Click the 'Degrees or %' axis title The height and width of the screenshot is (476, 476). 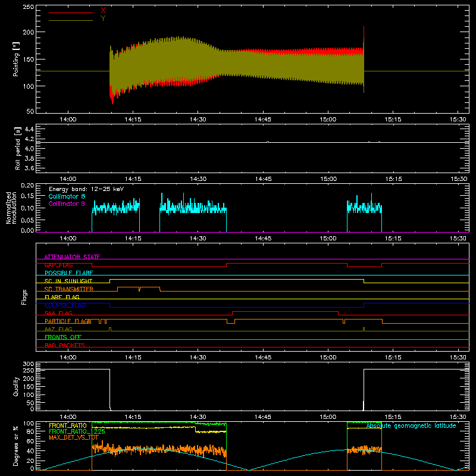(x=16, y=446)
